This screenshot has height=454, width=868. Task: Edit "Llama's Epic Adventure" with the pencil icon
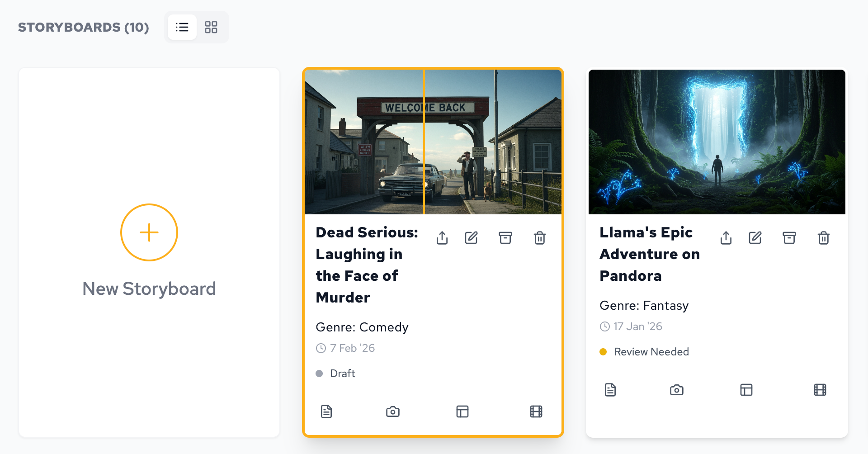coord(755,237)
